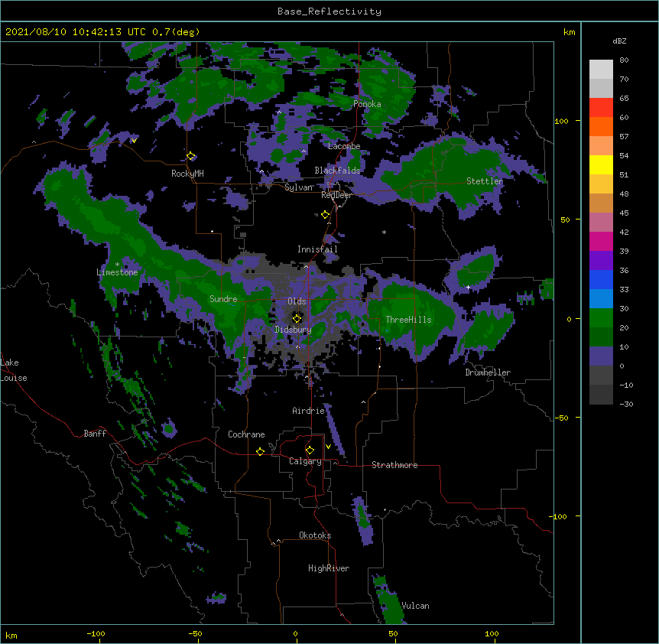Pick the bright yellow legend swatch

(x=601, y=164)
